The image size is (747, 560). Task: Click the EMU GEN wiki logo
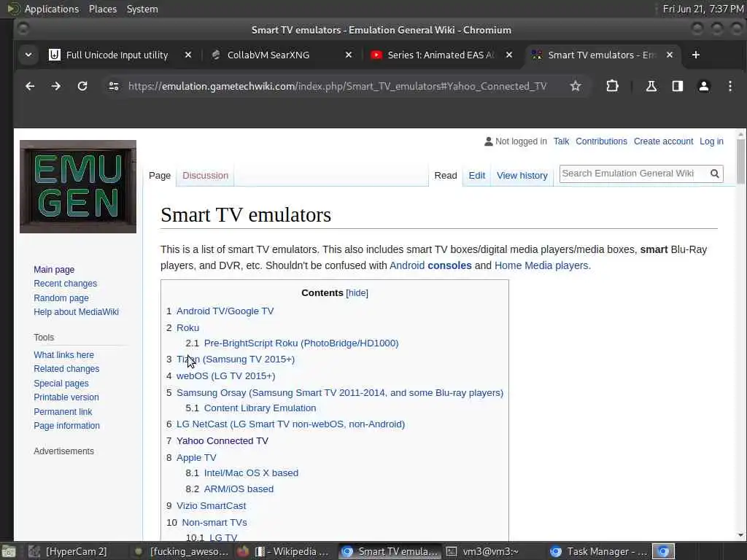tap(78, 187)
